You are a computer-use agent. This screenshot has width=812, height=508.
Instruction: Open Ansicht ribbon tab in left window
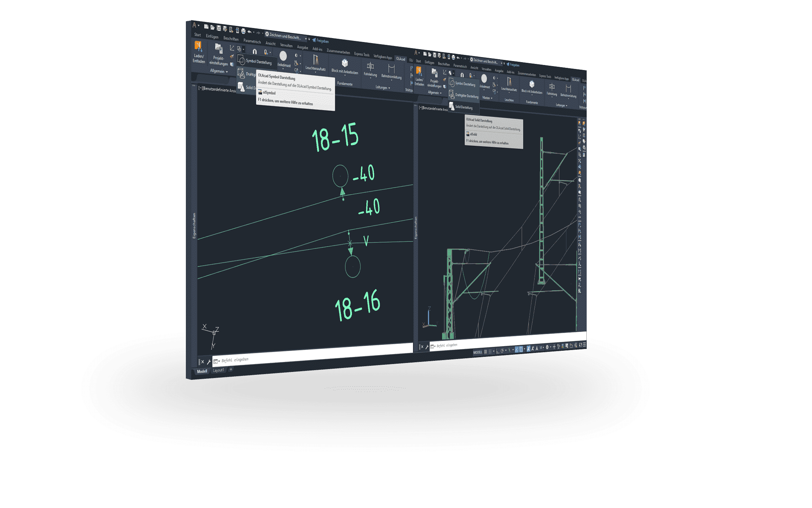[x=270, y=43]
